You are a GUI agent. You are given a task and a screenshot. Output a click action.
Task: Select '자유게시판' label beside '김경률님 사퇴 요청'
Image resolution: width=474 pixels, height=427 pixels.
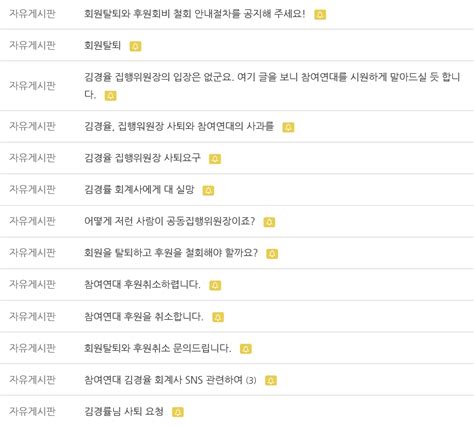pos(32,411)
